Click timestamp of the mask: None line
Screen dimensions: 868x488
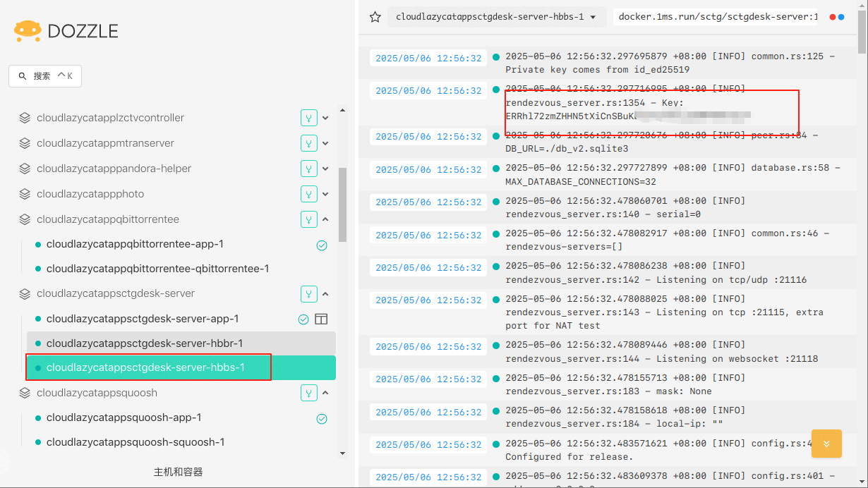428,379
